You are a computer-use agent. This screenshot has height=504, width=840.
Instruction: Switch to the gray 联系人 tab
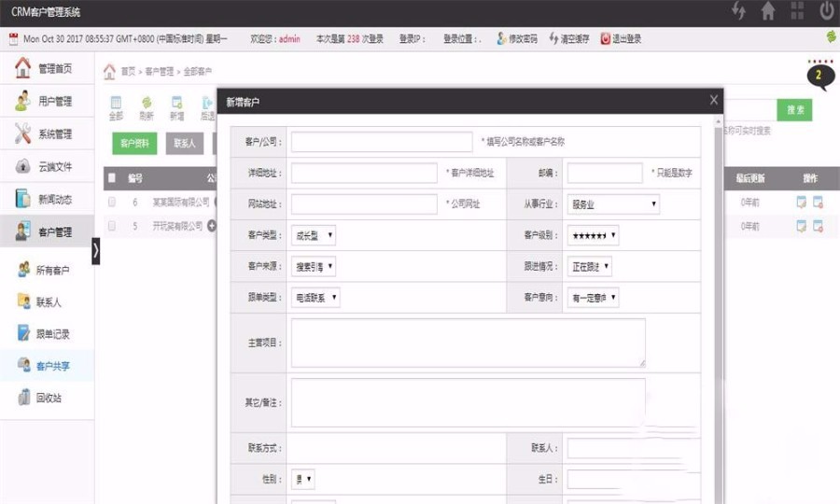[184, 143]
